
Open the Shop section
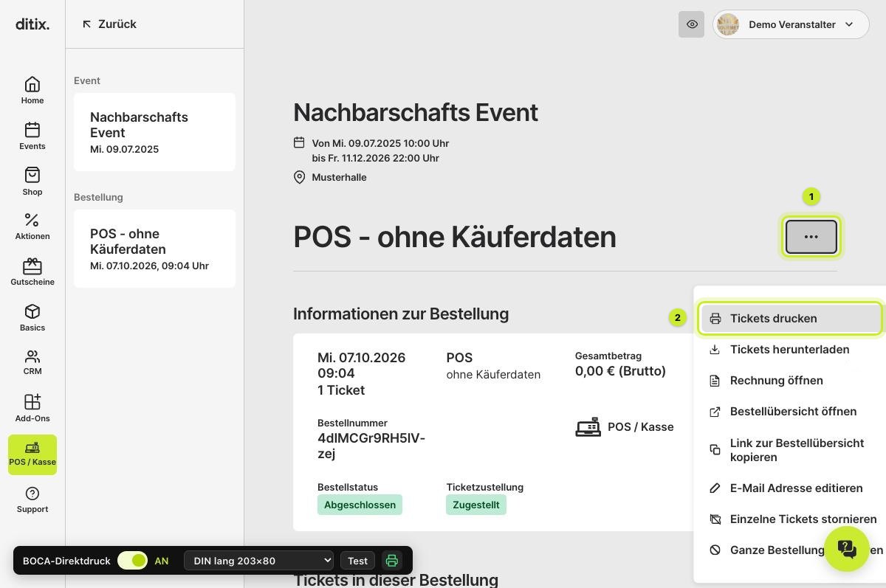point(32,182)
